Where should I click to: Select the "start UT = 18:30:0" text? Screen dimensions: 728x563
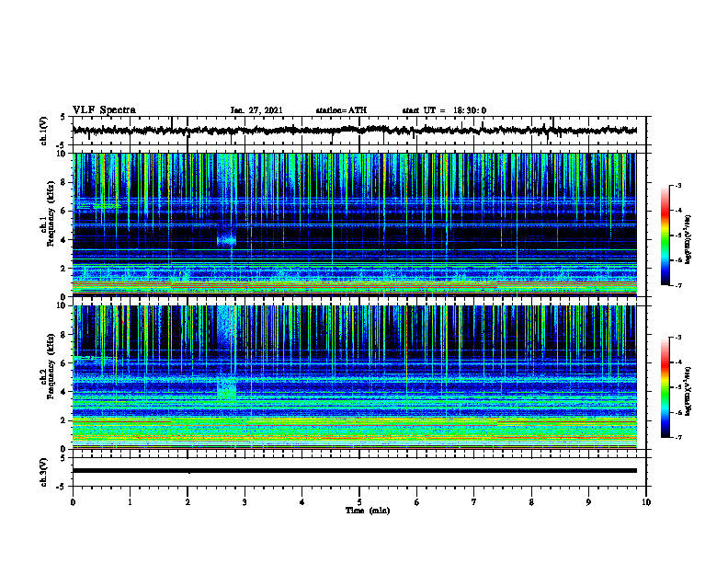coord(444,110)
